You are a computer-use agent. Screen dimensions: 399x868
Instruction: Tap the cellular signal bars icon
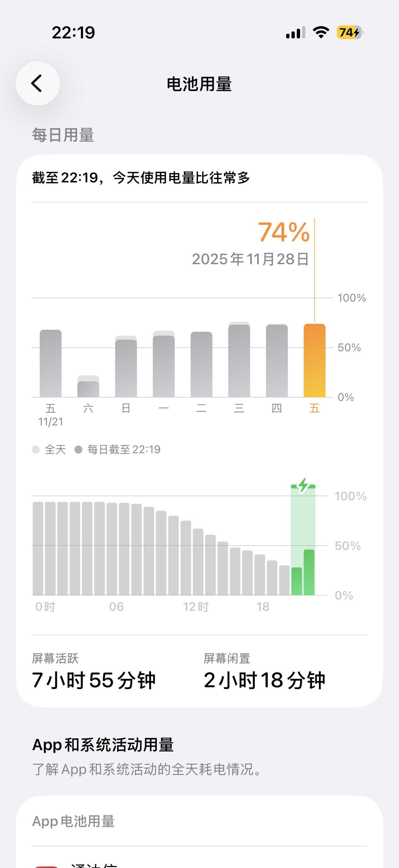pyautogui.click(x=295, y=33)
